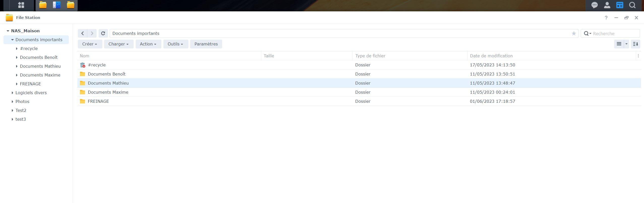Screen dimensions: 644x203
Task: Select NAS_Maison label in the sidebar
Action: [x=25, y=31]
